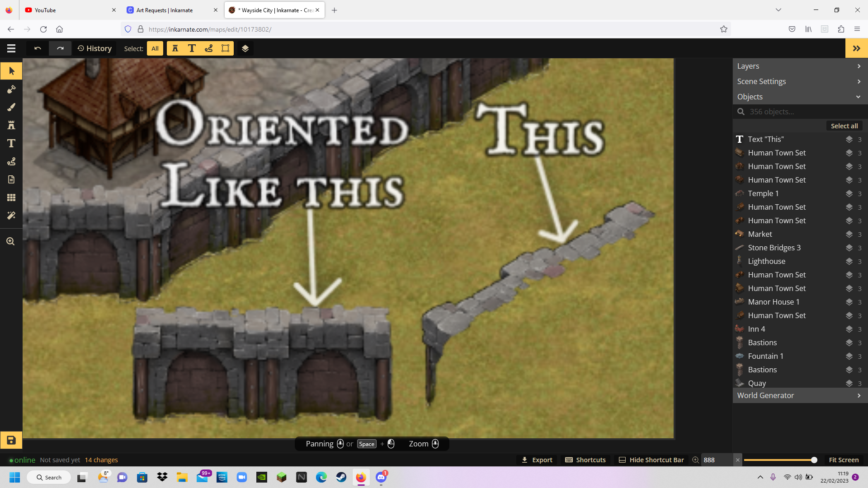Toggle path selection filter
Screen dimensions: 868x488
[x=208, y=48]
